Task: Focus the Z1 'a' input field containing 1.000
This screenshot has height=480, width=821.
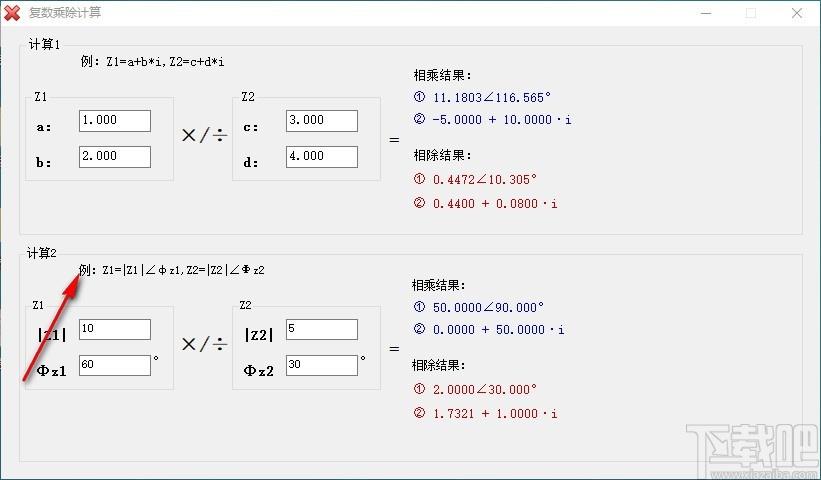Action: (115, 121)
